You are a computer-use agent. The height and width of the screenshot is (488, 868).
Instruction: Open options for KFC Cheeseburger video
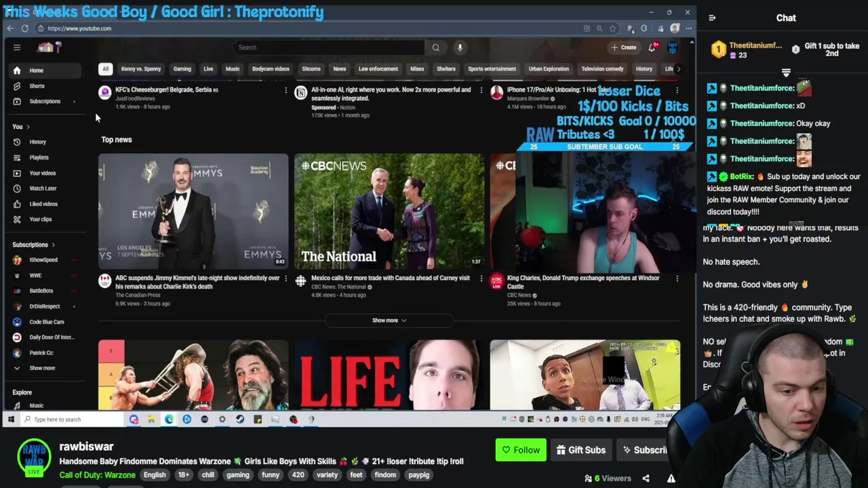click(285, 89)
